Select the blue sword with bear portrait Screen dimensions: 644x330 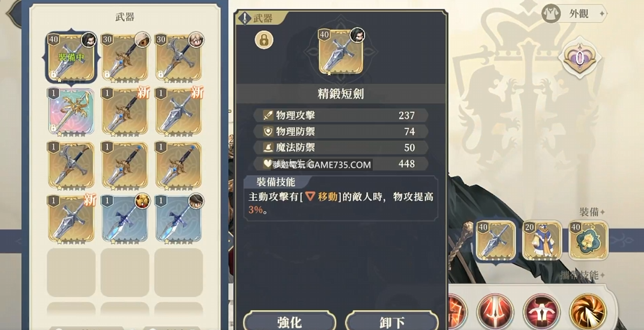click(125, 219)
